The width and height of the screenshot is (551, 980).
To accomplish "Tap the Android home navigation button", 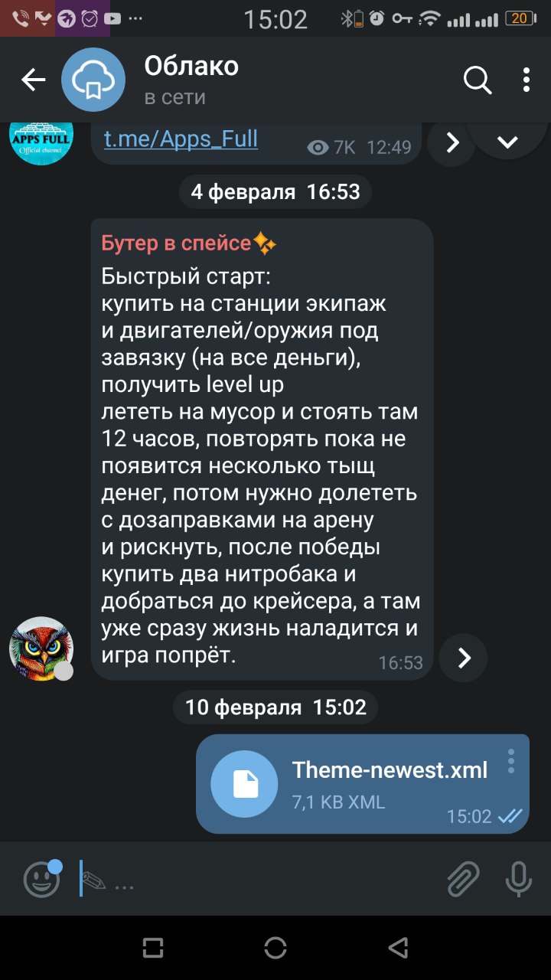I will click(x=275, y=949).
